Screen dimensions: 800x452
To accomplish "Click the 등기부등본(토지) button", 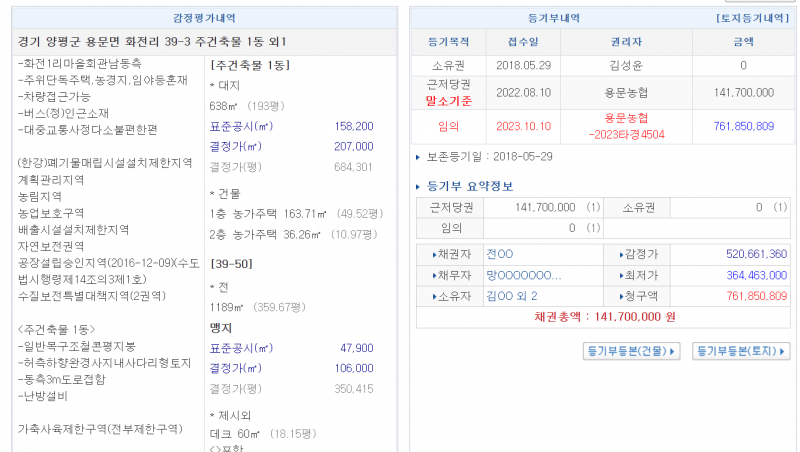I will (x=741, y=350).
